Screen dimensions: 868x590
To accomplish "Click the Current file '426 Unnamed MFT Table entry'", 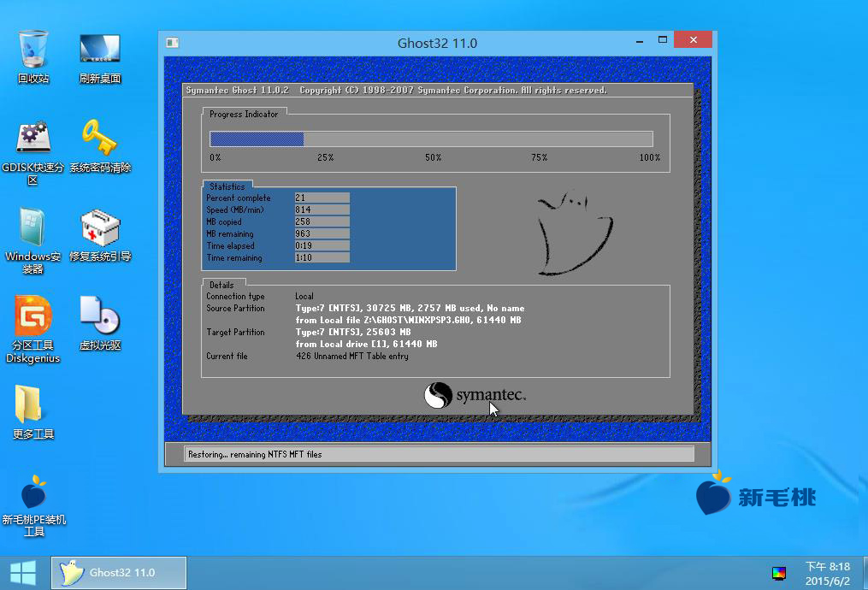I will click(x=352, y=357).
